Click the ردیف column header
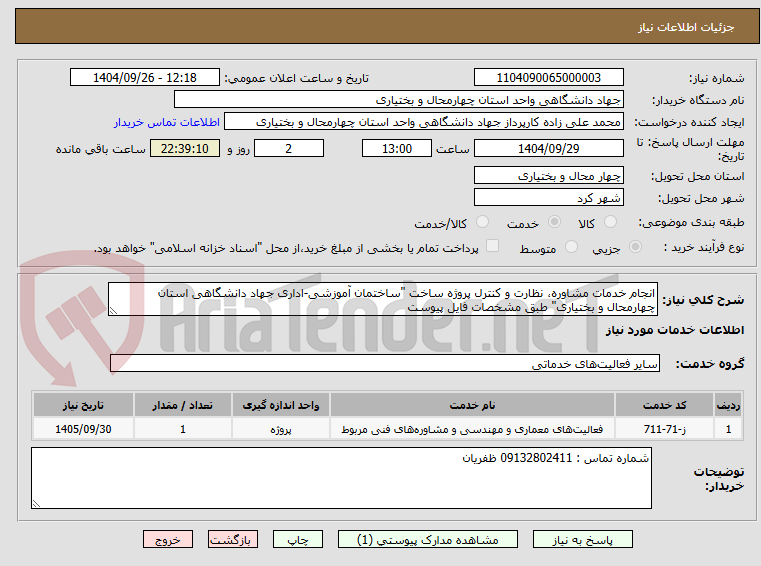 (728, 405)
